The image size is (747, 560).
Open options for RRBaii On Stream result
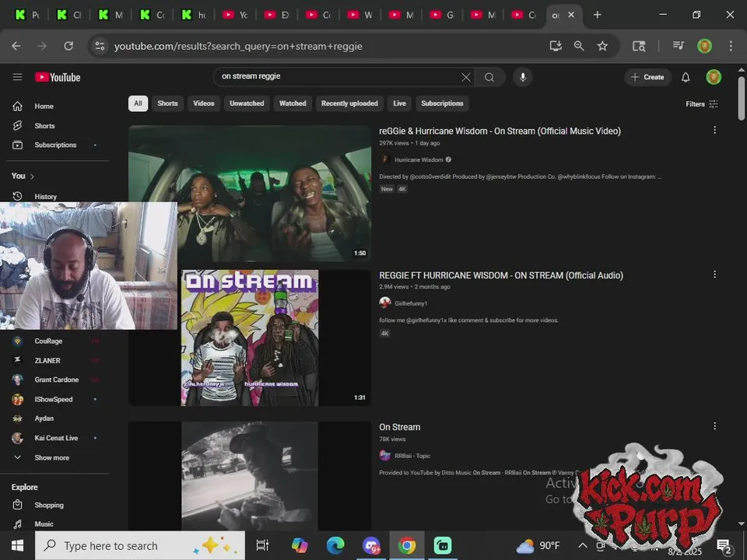[x=714, y=426]
